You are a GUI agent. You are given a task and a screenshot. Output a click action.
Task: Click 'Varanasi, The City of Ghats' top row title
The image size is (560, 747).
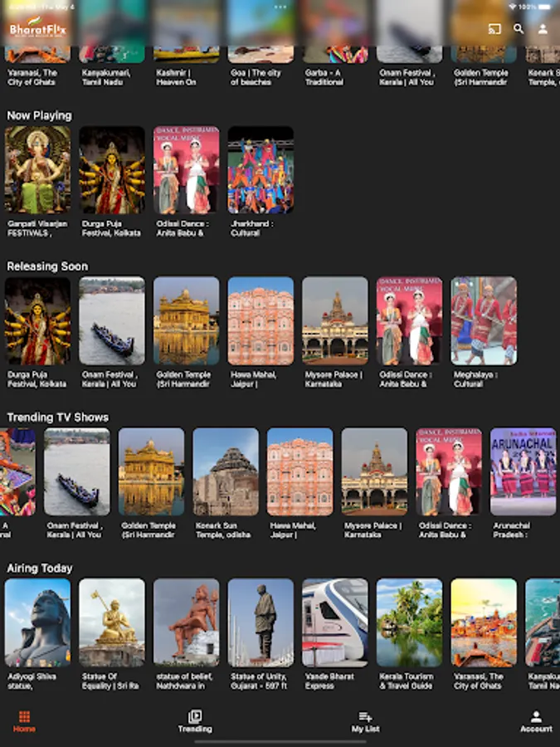click(32, 77)
